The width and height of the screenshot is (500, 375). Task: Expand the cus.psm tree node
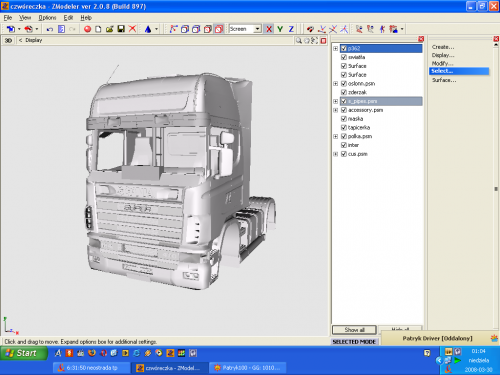coord(335,154)
